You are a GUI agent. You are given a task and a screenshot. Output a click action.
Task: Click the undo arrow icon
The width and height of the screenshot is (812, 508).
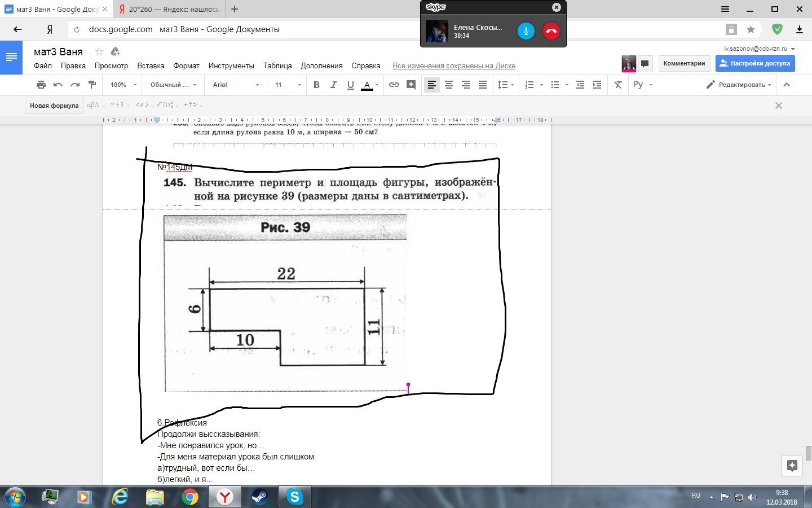point(58,85)
